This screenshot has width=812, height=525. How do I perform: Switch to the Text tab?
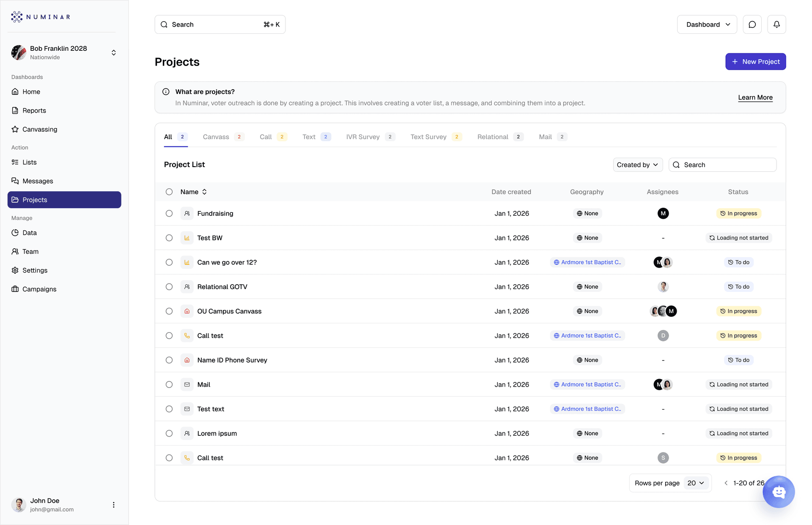[316, 137]
